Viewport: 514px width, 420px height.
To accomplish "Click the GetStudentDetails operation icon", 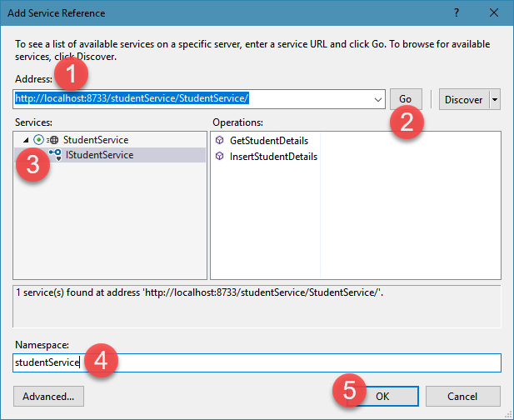I will (x=219, y=140).
